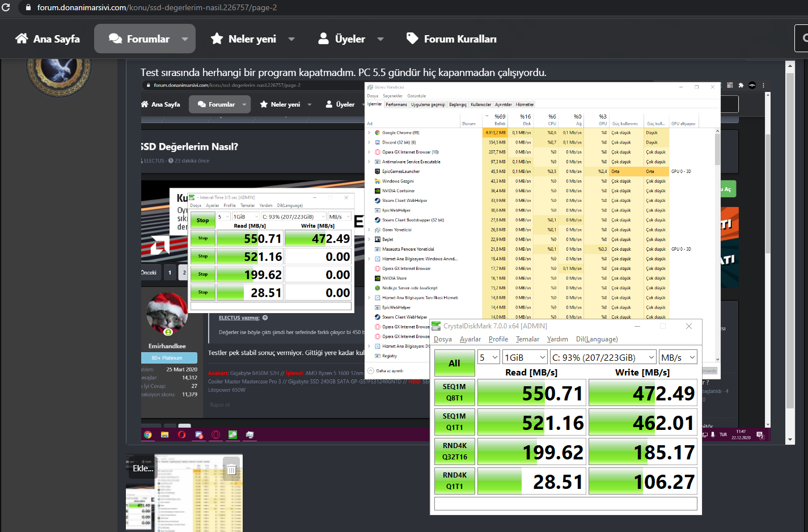Select the embedded desktop screenshot in the post
808x532 pixels.
point(456,261)
